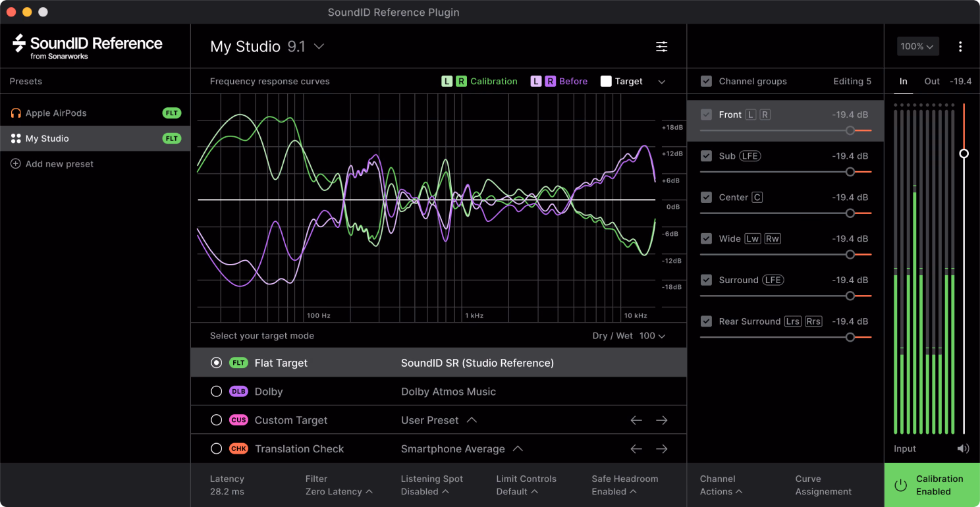This screenshot has height=507, width=980.
Task: Select the Flat Target radio button
Action: 216,363
